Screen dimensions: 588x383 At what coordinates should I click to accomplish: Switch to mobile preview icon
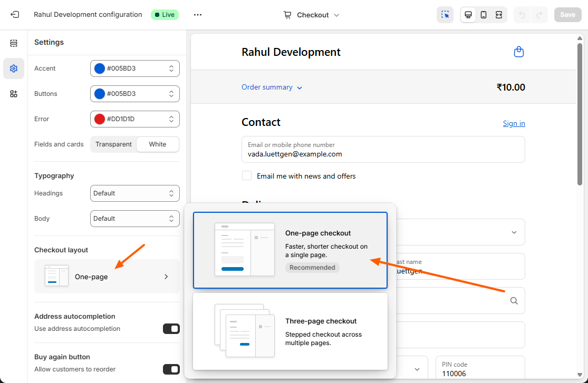(x=484, y=15)
